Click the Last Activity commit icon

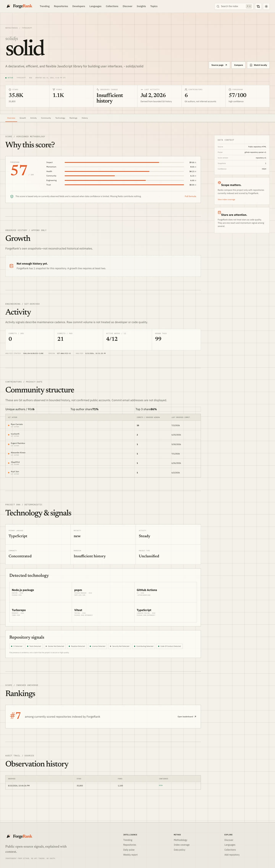142,90
